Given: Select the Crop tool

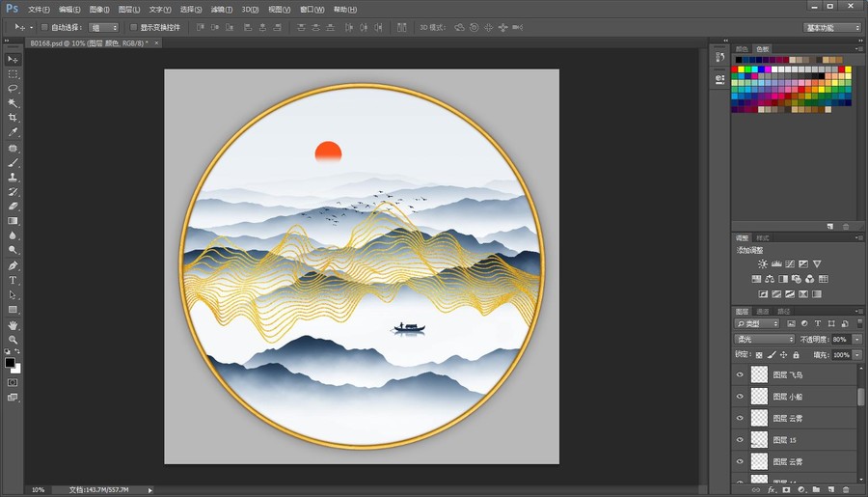Looking at the screenshot, I should pos(13,118).
